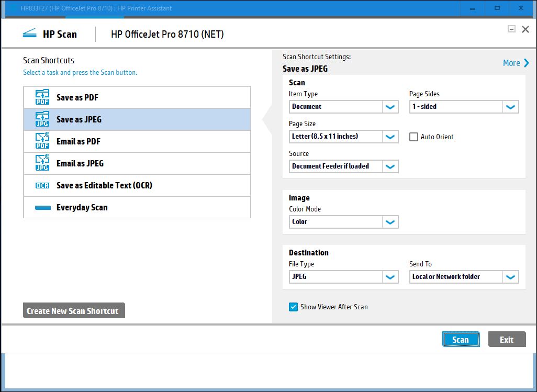
Task: Open More scan settings
Action: click(516, 63)
